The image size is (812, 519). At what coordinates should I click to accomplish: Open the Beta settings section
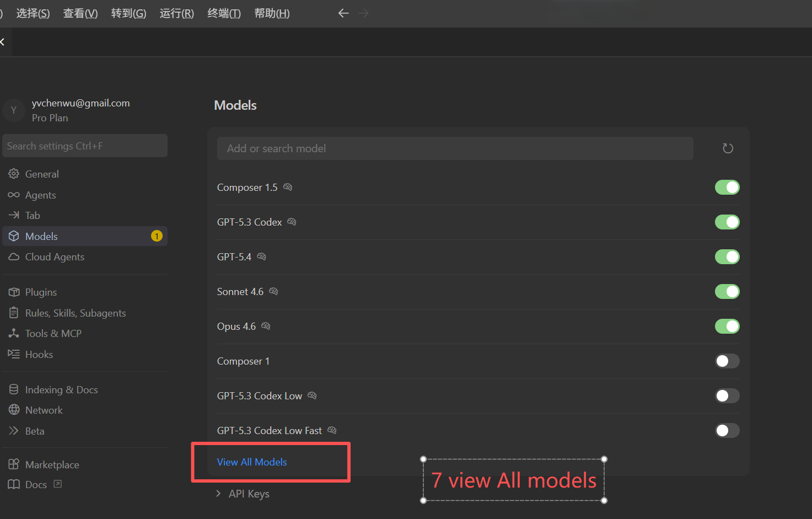pos(35,431)
